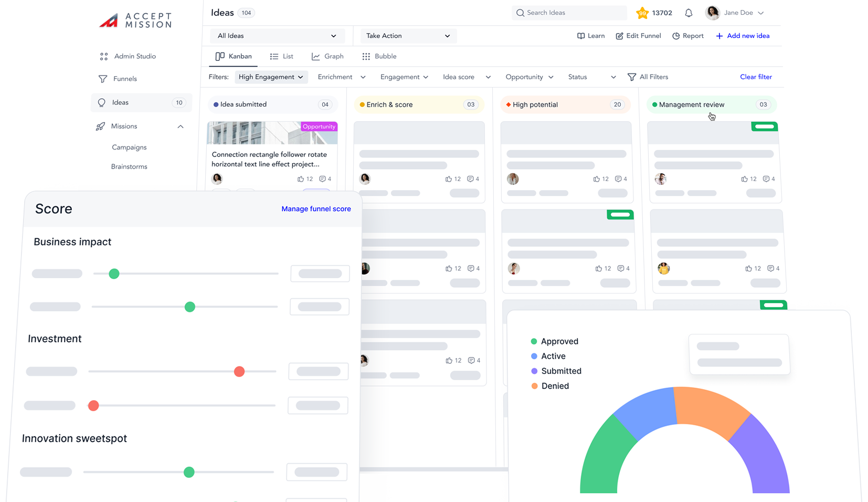Toggle the High Engagement filter
The height and width of the screenshot is (502, 868).
[271, 77]
